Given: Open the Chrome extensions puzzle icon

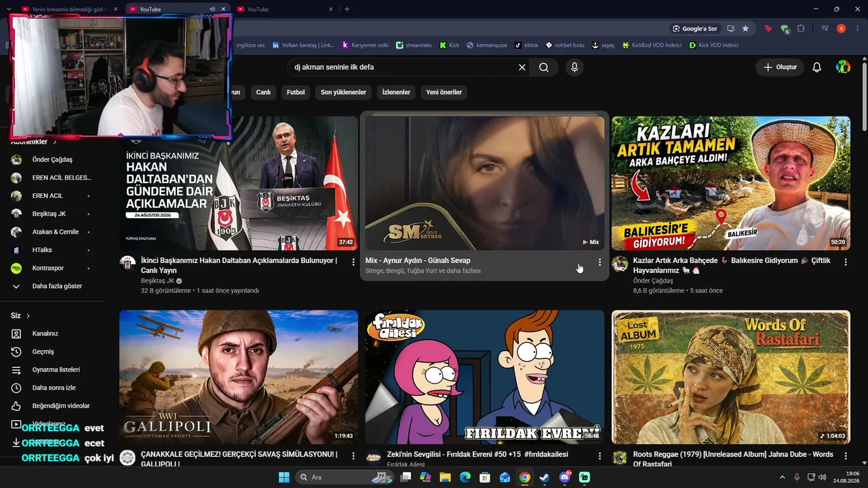Looking at the screenshot, I should click(x=801, y=28).
